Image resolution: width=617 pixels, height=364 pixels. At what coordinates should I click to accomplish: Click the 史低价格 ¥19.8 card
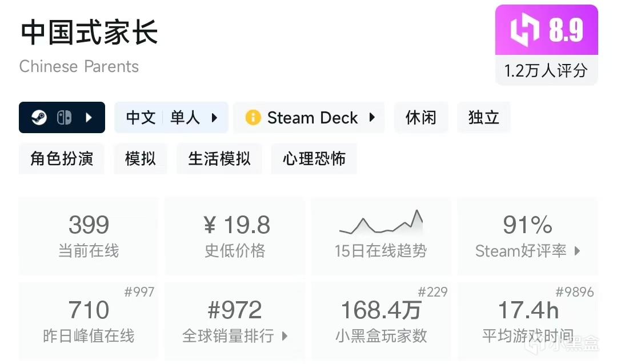[x=235, y=235]
